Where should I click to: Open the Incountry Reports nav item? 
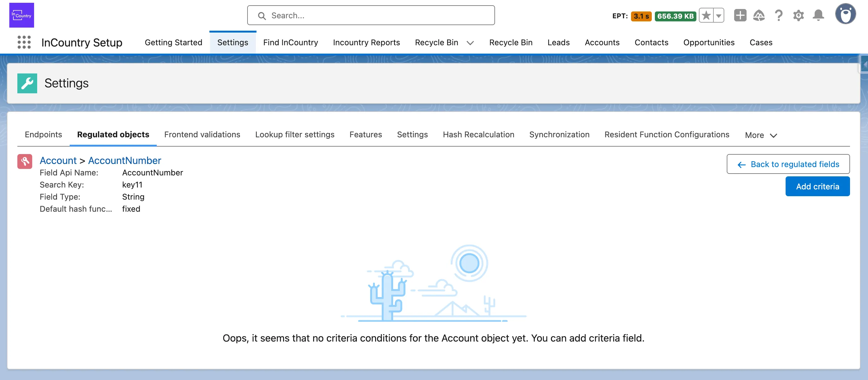pyautogui.click(x=366, y=42)
